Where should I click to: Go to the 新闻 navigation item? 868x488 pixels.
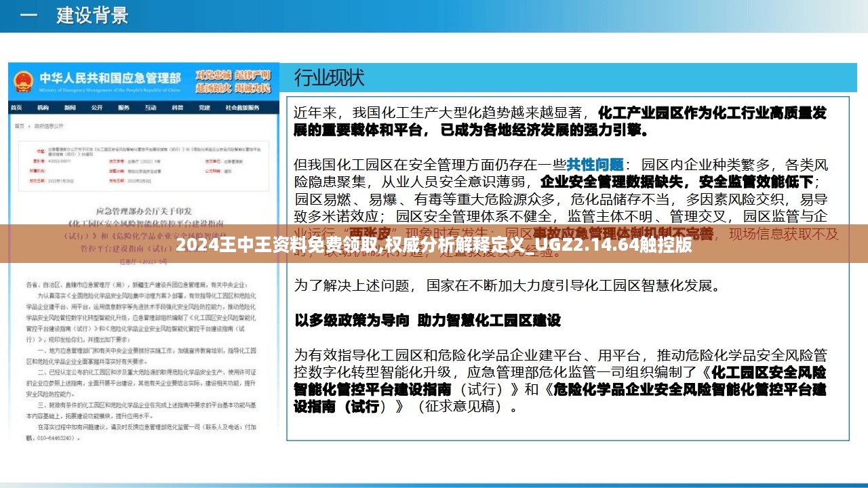point(69,108)
